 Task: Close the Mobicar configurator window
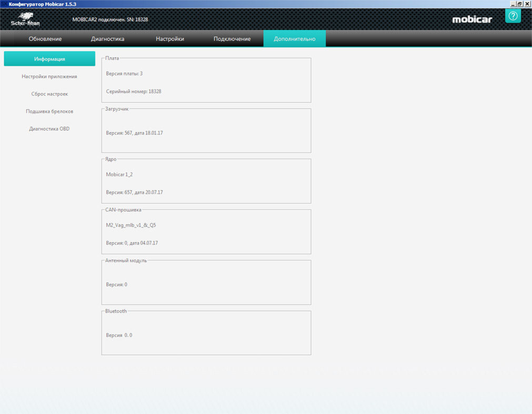pos(527,4)
